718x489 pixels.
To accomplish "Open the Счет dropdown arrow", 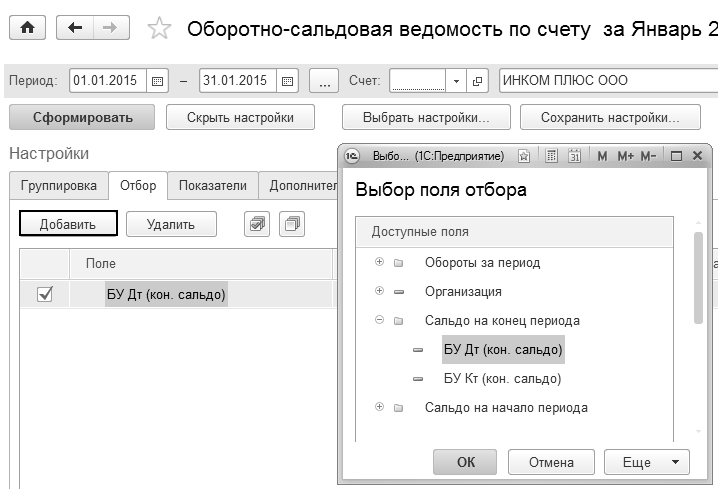I will click(456, 80).
